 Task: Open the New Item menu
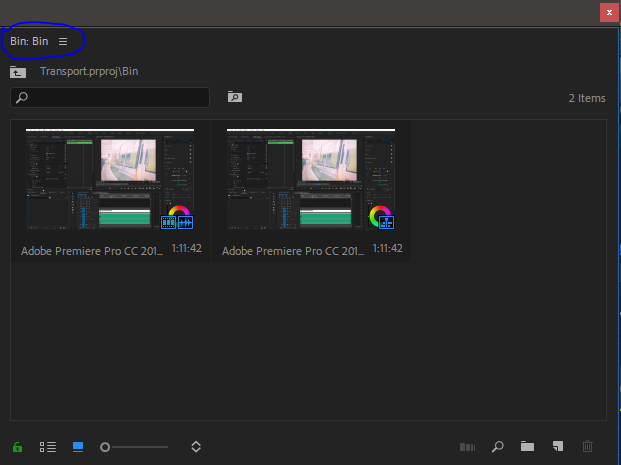pos(558,446)
